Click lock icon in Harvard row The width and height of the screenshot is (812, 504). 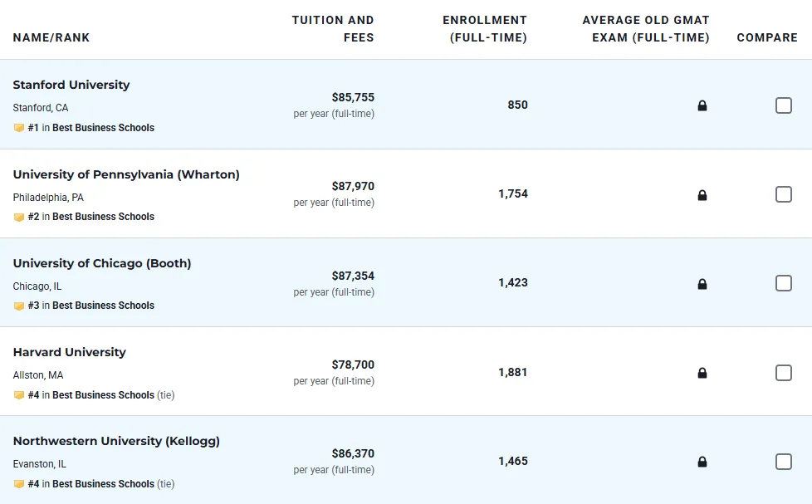(702, 373)
